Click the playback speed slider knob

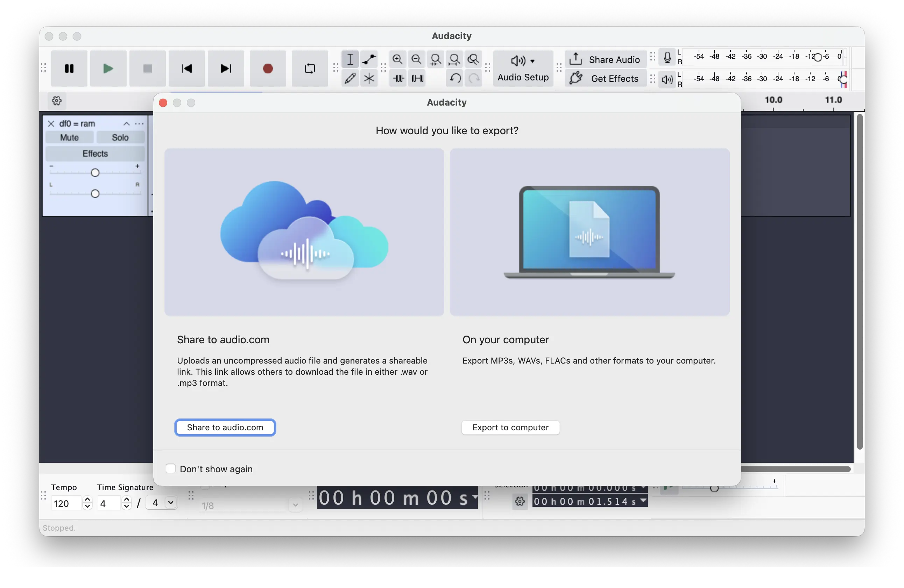coord(714,489)
